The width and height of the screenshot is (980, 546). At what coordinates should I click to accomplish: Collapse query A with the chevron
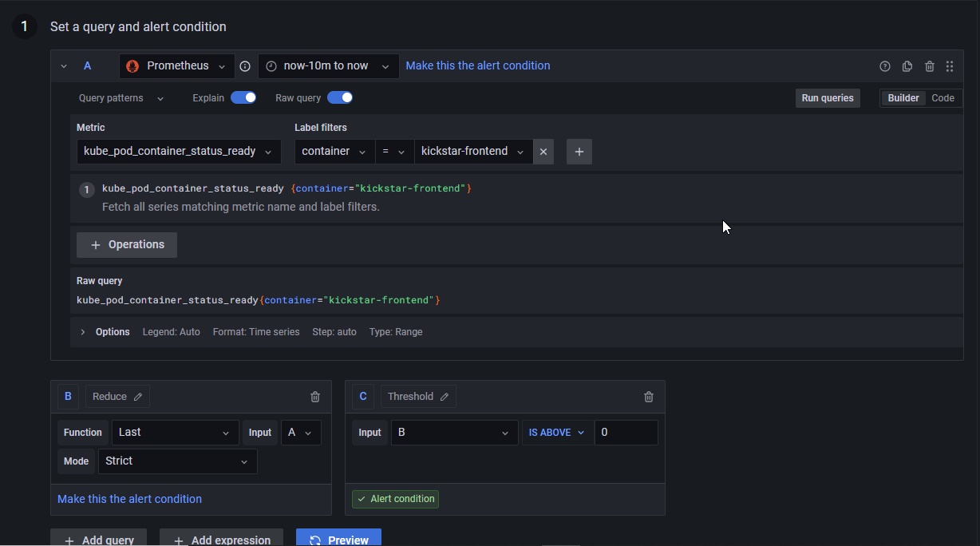tap(64, 66)
